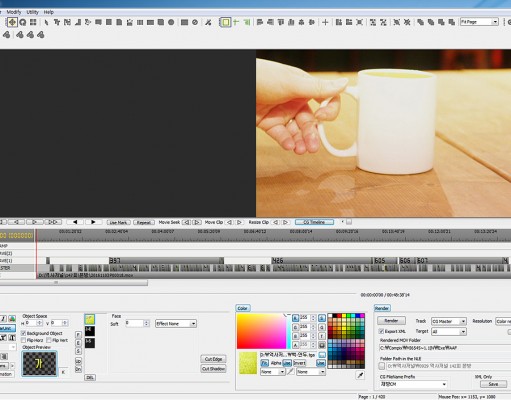Click the E attribute button
511x400 pixels.
click(x=78, y=343)
